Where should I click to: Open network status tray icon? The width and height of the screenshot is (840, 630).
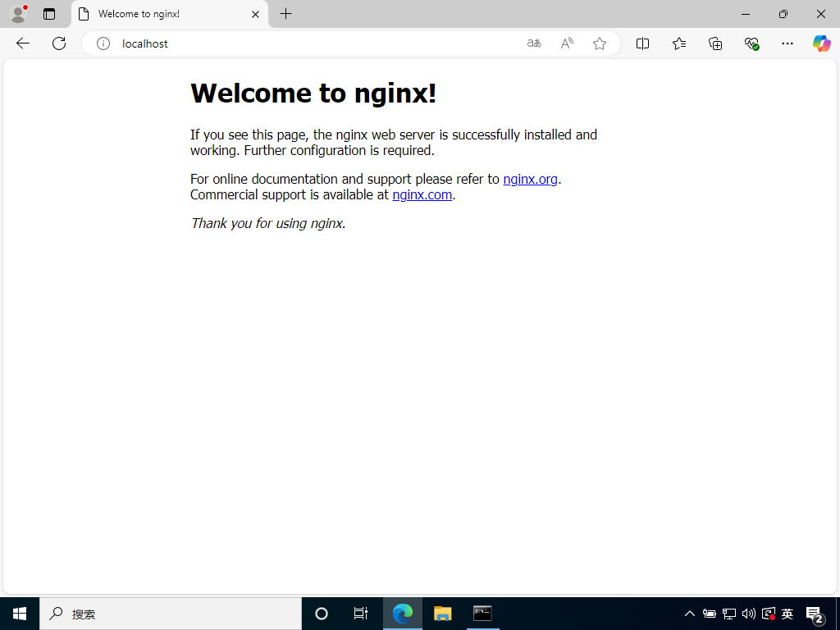(729, 614)
